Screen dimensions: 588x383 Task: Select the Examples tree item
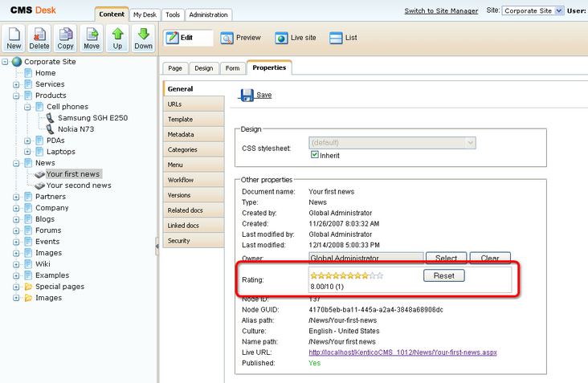click(52, 275)
